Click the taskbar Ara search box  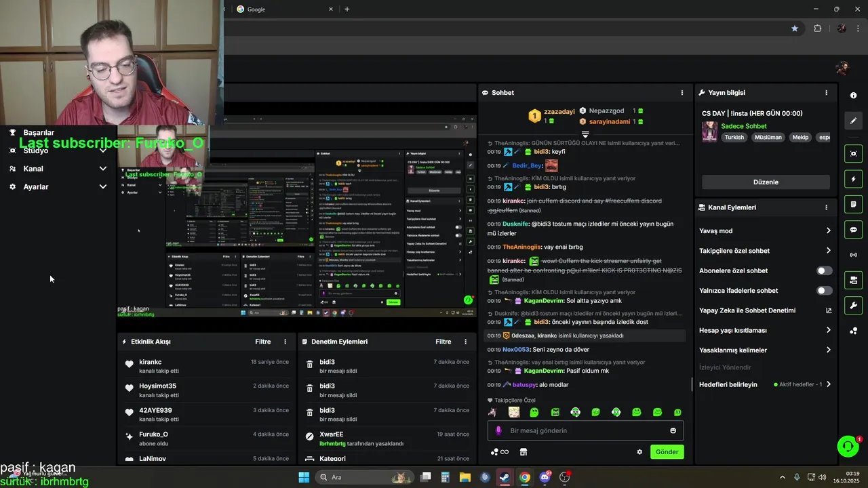click(x=363, y=477)
